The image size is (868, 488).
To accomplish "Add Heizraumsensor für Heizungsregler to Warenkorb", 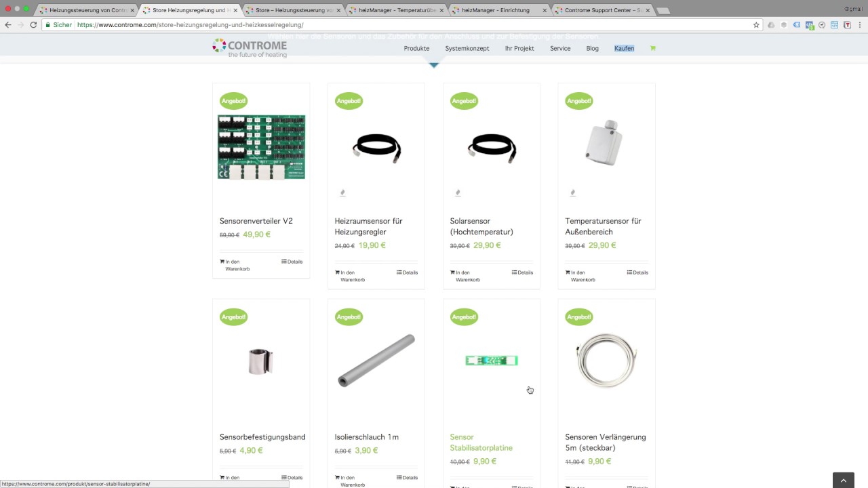I will click(349, 276).
